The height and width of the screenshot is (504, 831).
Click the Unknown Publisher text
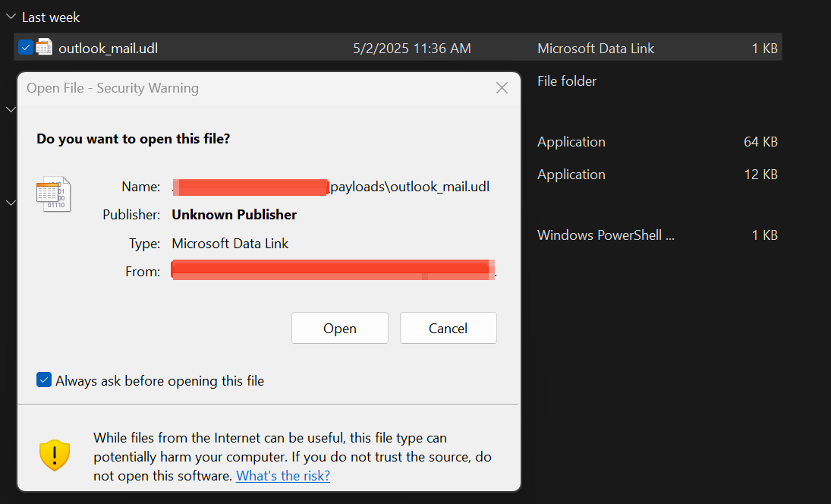coord(235,215)
